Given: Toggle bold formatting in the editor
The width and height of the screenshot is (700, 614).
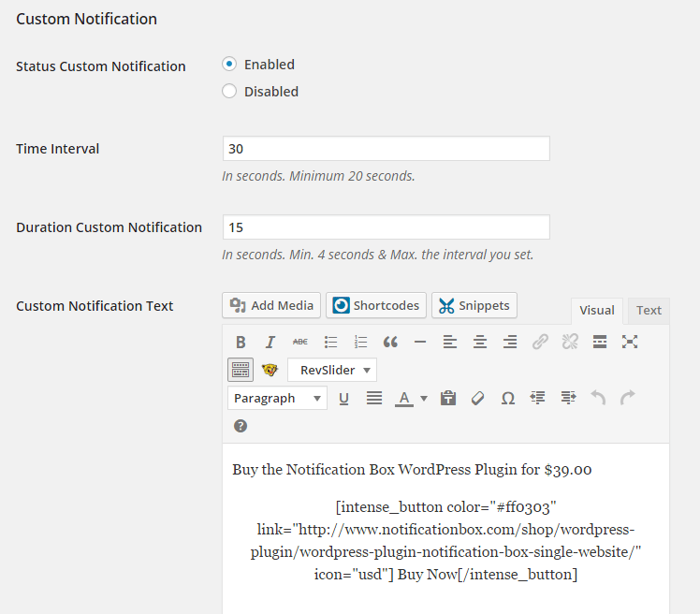Looking at the screenshot, I should click(241, 343).
